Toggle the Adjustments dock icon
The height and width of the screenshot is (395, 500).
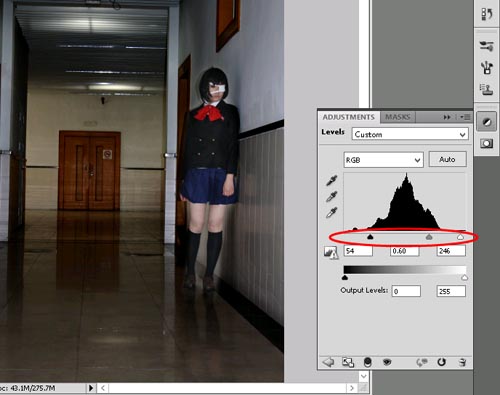tap(486, 122)
